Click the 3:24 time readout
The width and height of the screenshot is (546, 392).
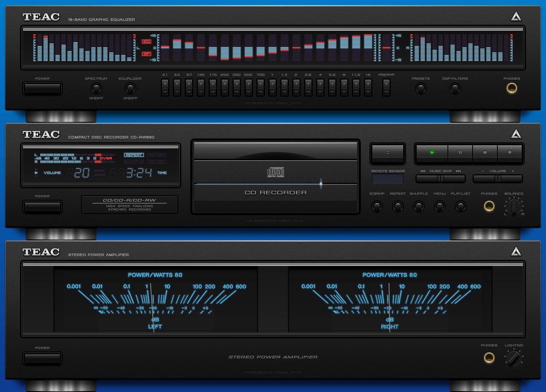point(139,173)
